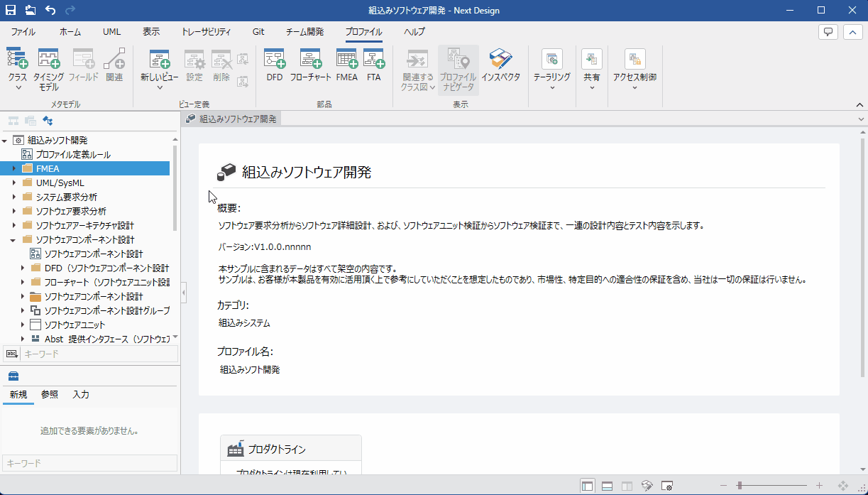The height and width of the screenshot is (495, 868).
Task: Click the プロダクトライン card header
Action: tap(291, 450)
